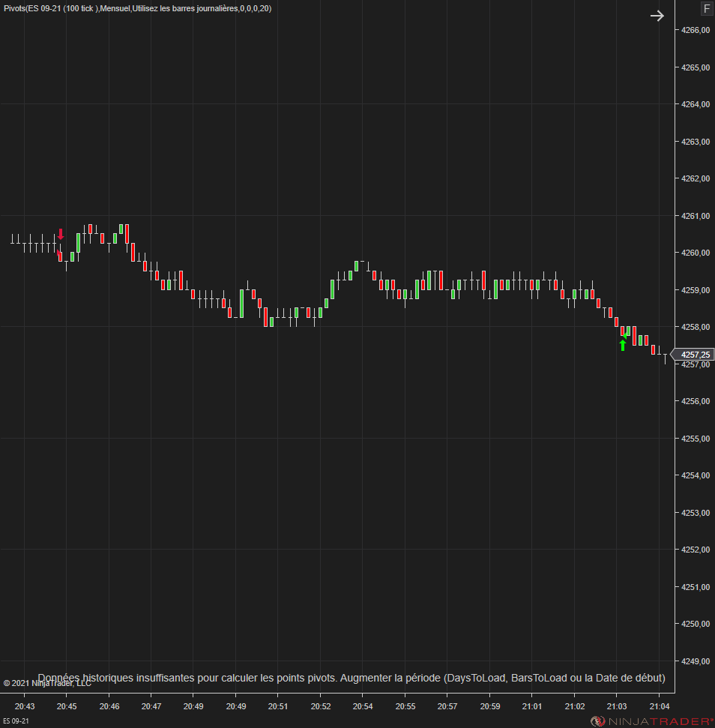Click price axis label 4265,00
Screen dimensions: 715x728
pos(695,67)
